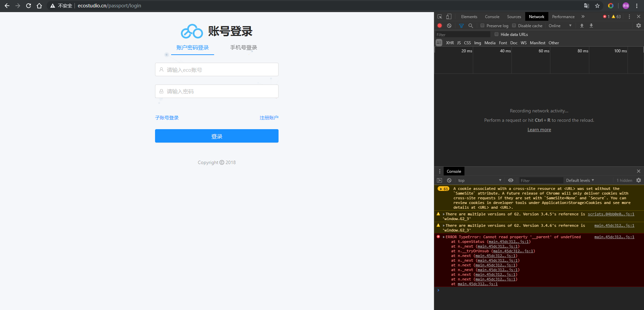Open the DevTools customize three-dot menu
644x310 pixels.
tap(629, 16)
